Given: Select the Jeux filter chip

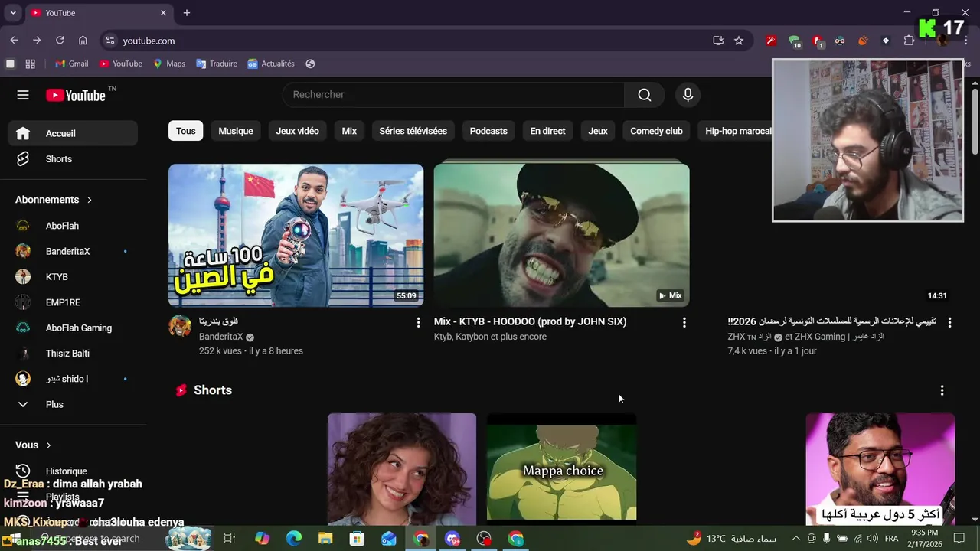Looking at the screenshot, I should tap(598, 131).
